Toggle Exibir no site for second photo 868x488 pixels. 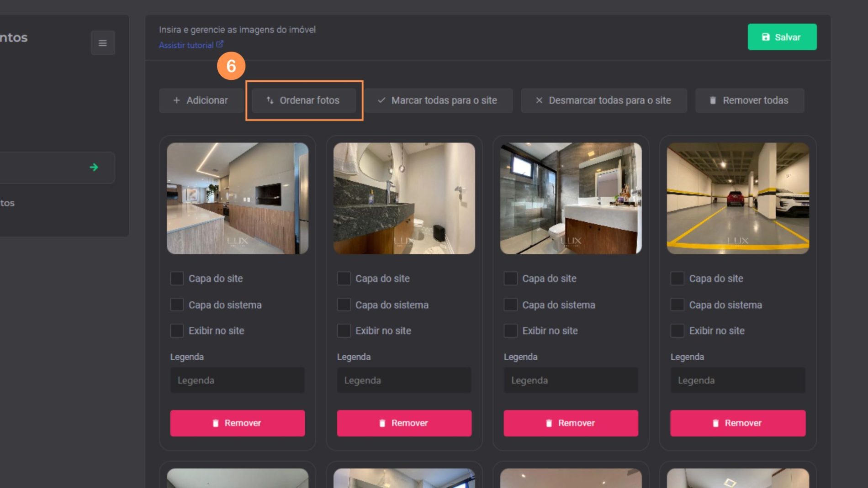344,331
